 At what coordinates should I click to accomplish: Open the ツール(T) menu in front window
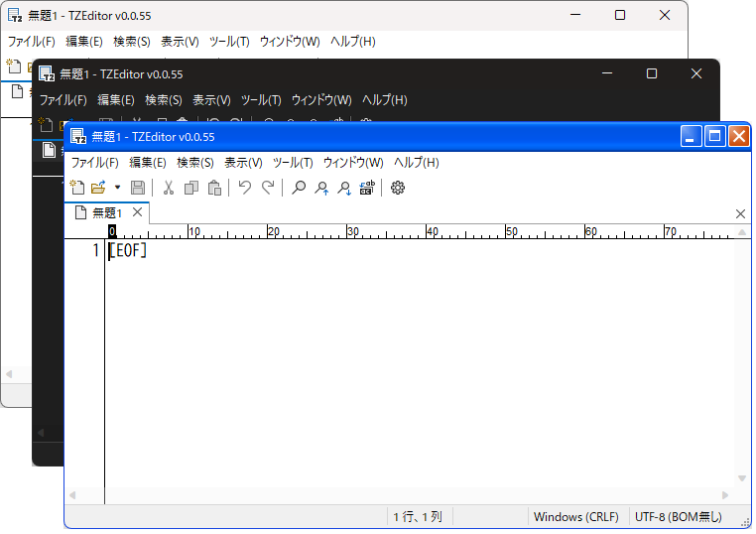[x=293, y=163]
